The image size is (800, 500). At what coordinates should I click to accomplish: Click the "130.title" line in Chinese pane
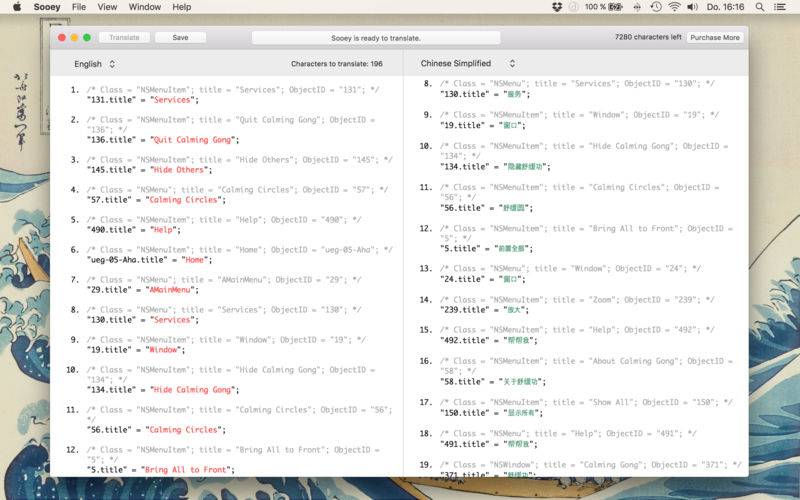click(x=485, y=94)
